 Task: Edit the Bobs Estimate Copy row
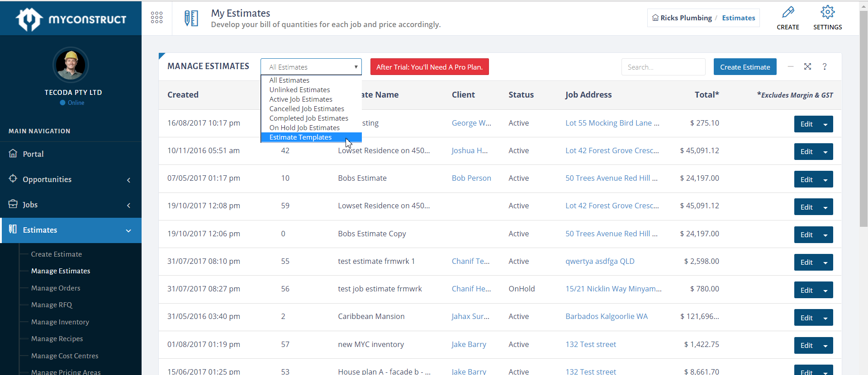coord(806,235)
